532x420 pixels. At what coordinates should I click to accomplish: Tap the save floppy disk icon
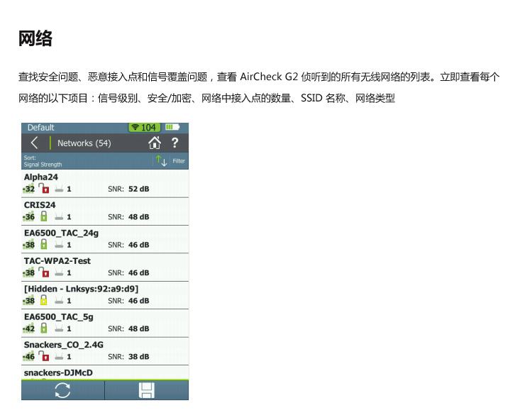147,390
